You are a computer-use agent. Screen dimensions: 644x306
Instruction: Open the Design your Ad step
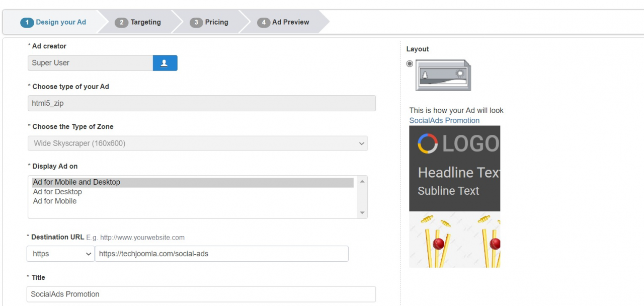[53, 22]
